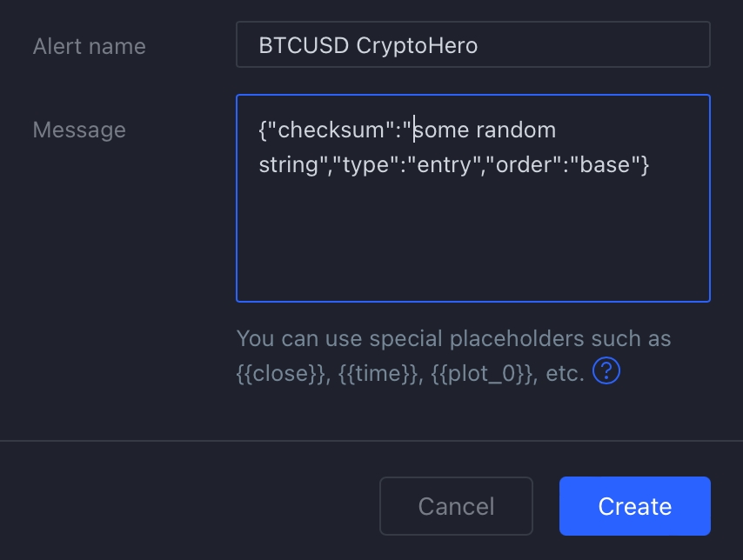Screen dimensions: 743x560
Task: Place cursor on "BTCUSD" in alert name
Action: coord(304,45)
